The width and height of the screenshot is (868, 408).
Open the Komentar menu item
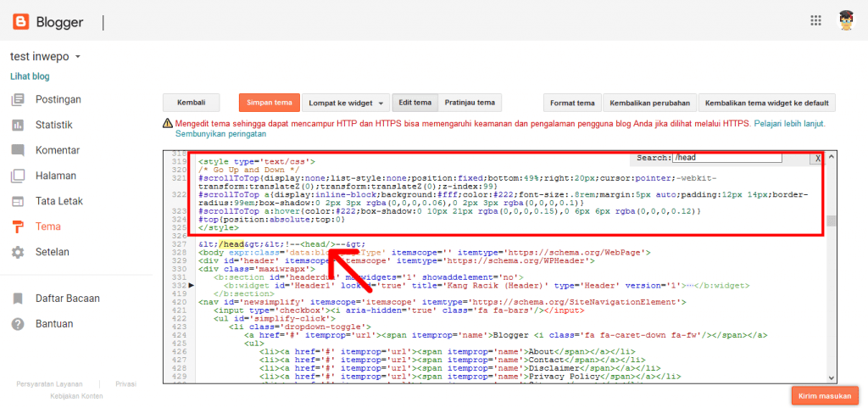pos(58,151)
